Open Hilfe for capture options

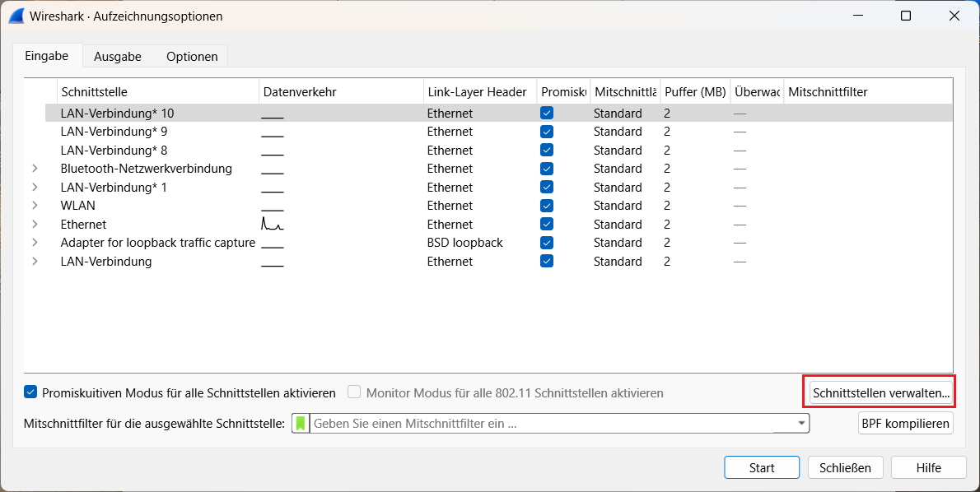[928, 466]
